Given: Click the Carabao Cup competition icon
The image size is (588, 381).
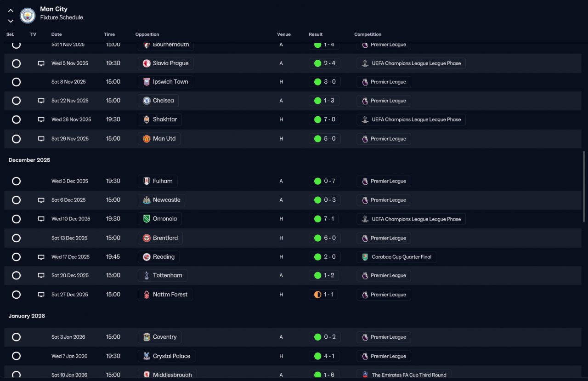Looking at the screenshot, I should (365, 257).
